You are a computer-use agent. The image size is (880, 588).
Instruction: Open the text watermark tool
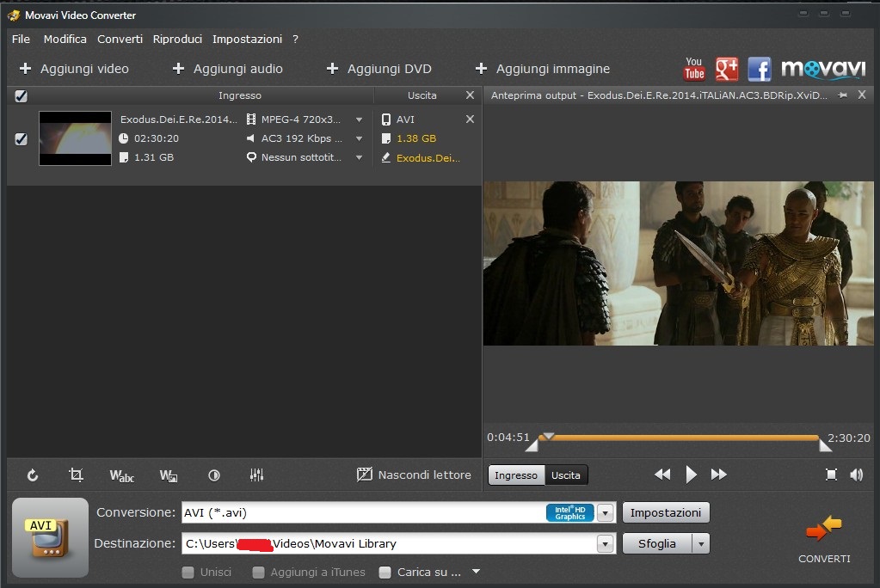[x=122, y=475]
